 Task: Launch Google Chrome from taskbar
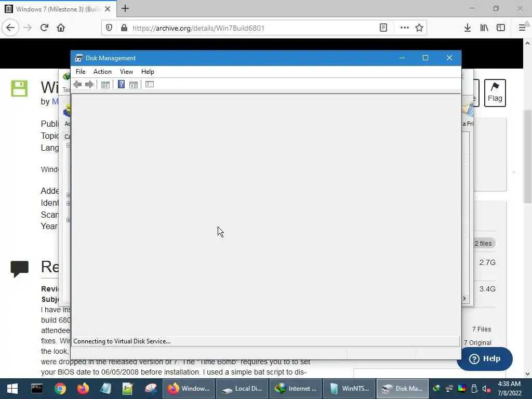point(60,389)
